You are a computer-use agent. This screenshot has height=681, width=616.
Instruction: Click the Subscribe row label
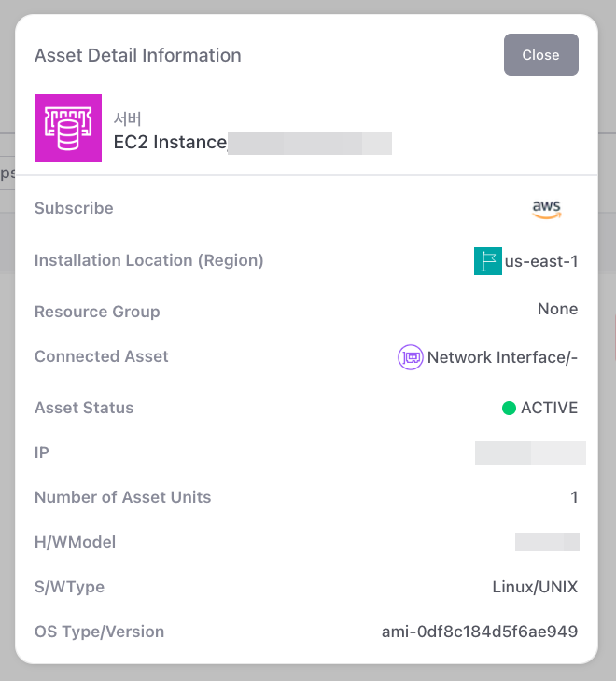pos(74,208)
